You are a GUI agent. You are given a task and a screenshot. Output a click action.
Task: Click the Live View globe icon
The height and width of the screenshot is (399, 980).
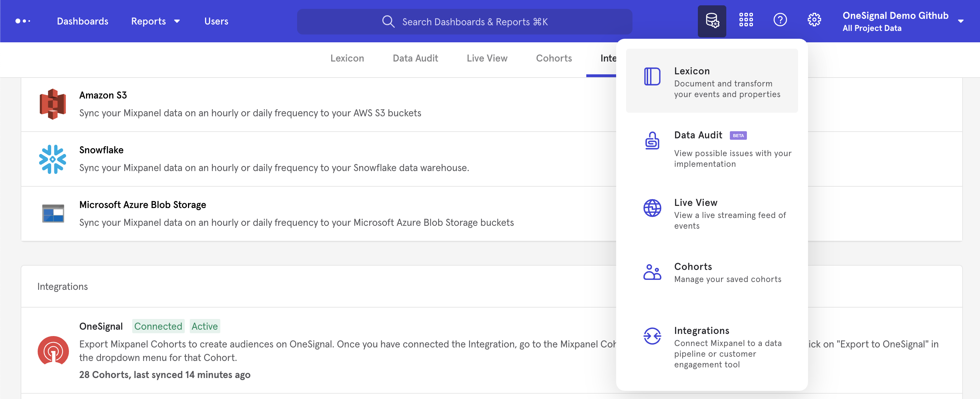click(x=652, y=208)
